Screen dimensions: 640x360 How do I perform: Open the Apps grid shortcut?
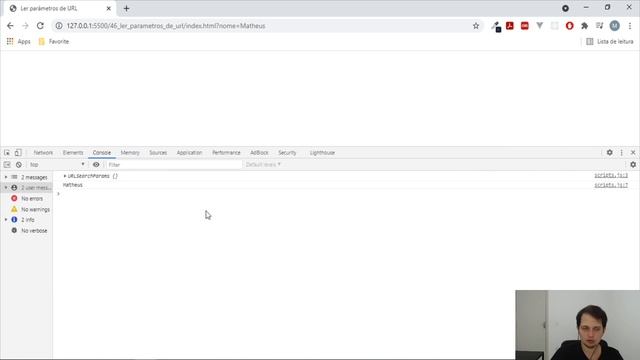pyautogui.click(x=18, y=42)
